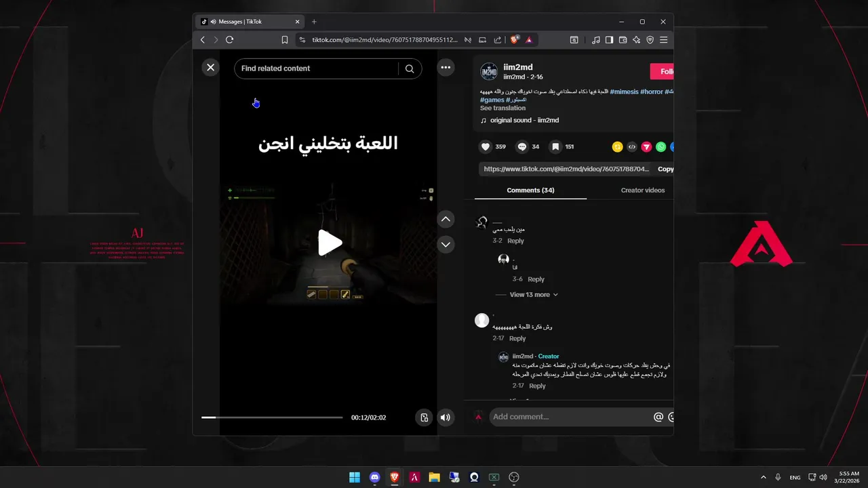The width and height of the screenshot is (868, 488).
Task: Open iim2md Creator name in comments
Action: click(x=522, y=357)
